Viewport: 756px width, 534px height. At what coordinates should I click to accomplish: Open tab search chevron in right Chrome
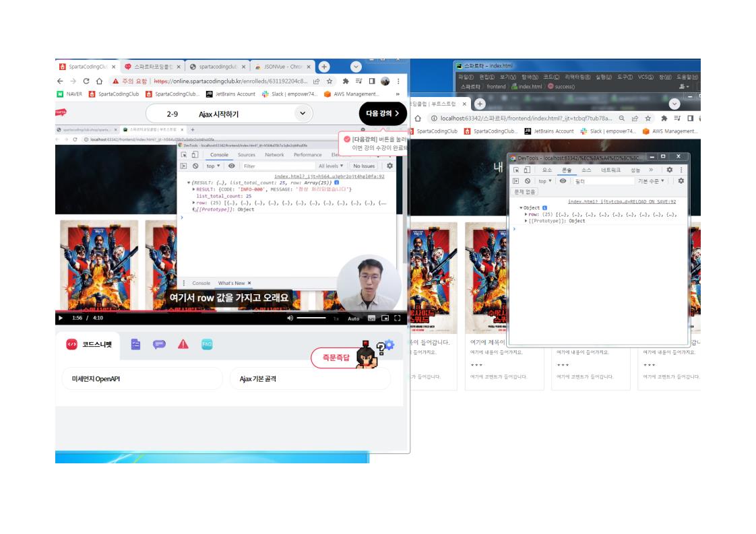tap(674, 104)
